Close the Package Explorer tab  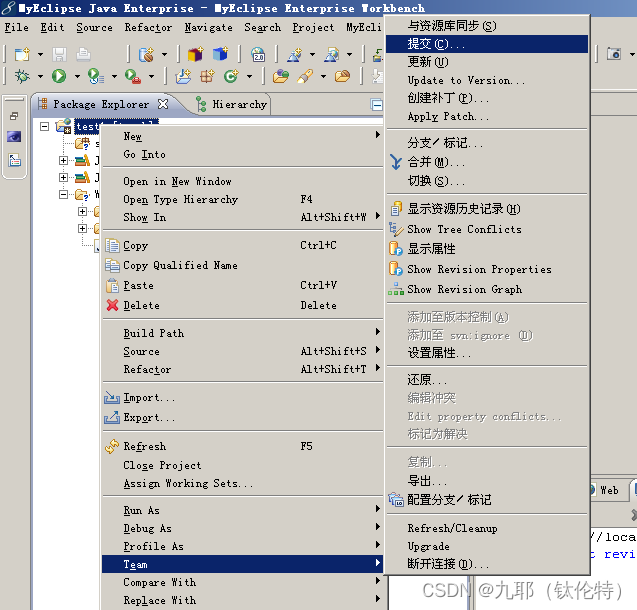click(x=163, y=104)
